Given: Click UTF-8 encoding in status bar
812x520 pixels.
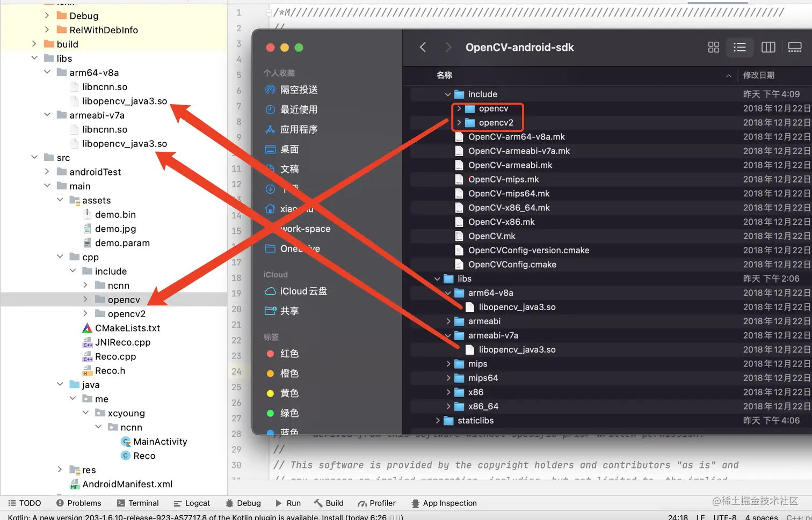Looking at the screenshot, I should (725, 517).
